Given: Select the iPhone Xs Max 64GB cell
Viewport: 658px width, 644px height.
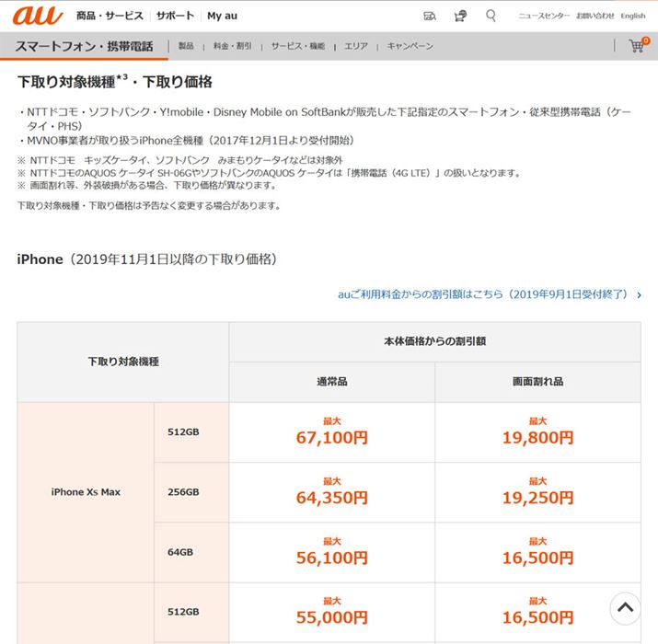Looking at the screenshot, I should pyautogui.click(x=191, y=552).
